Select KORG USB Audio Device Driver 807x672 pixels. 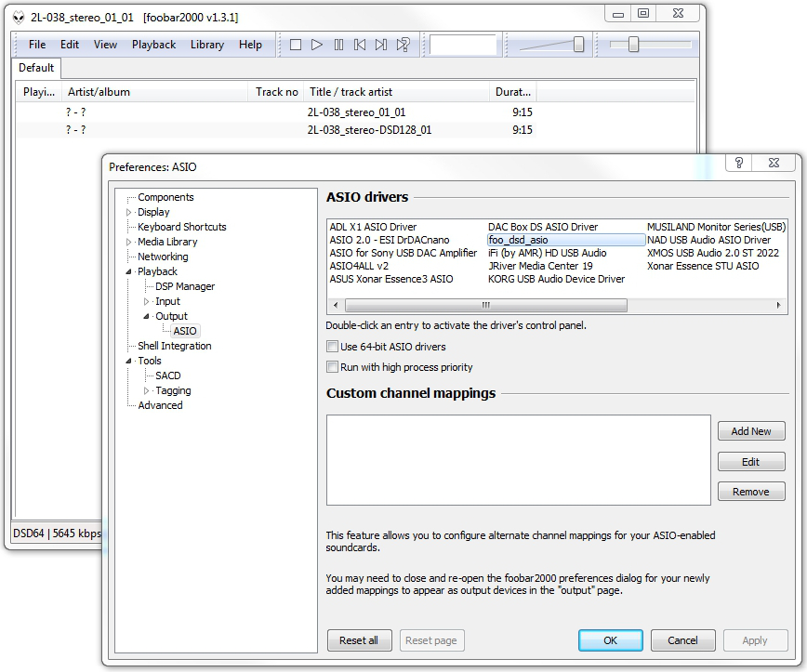(556, 279)
